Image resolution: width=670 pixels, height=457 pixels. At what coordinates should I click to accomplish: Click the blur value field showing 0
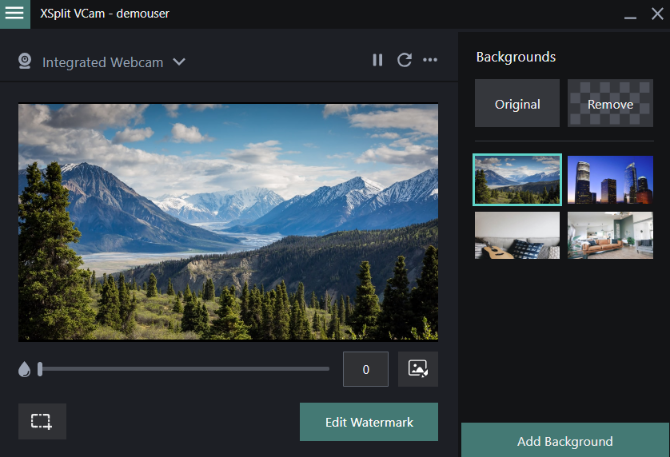click(x=366, y=369)
